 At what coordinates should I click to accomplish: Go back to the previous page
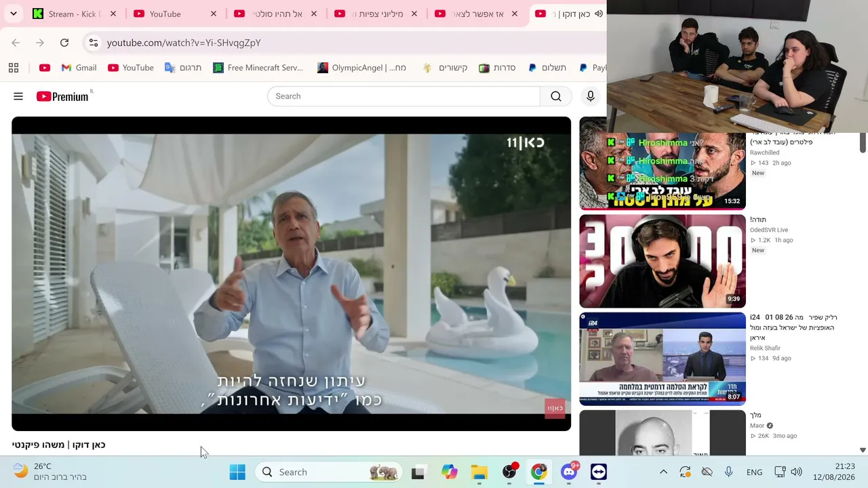point(16,43)
